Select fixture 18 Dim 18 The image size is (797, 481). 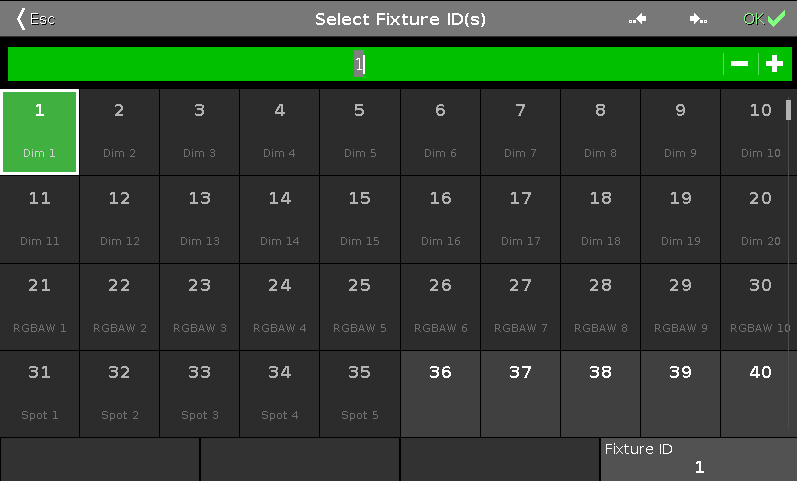(600, 219)
